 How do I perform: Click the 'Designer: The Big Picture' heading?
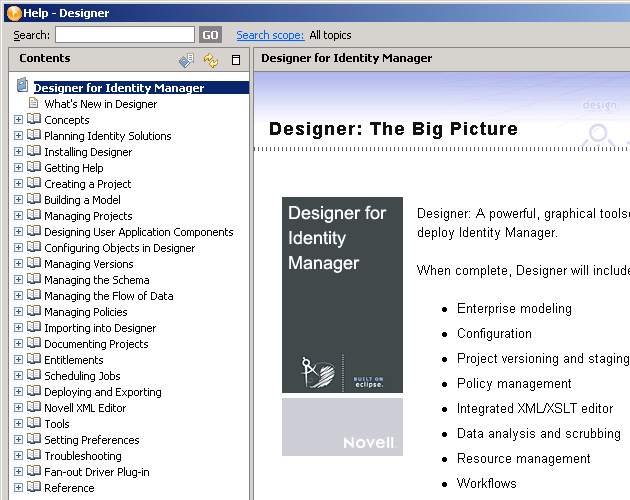coord(393,129)
